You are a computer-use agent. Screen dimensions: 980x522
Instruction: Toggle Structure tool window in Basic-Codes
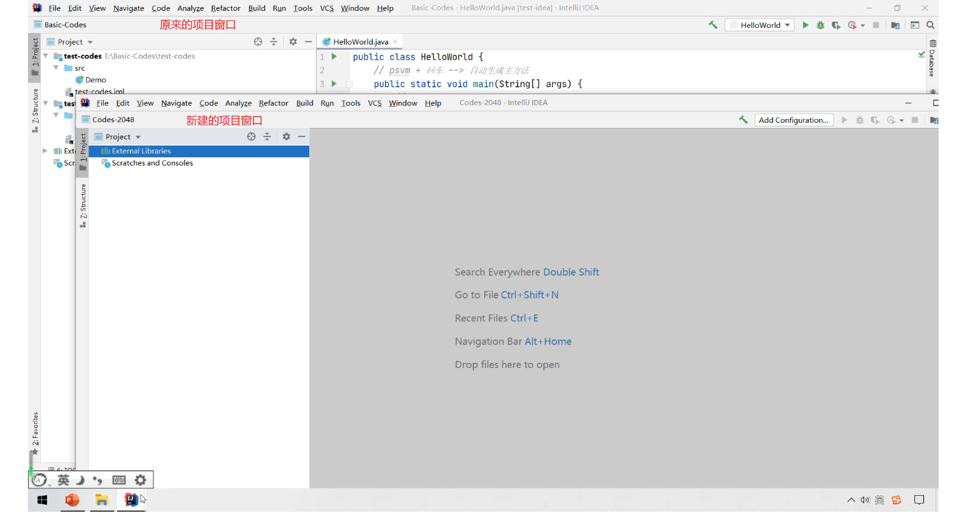35,111
